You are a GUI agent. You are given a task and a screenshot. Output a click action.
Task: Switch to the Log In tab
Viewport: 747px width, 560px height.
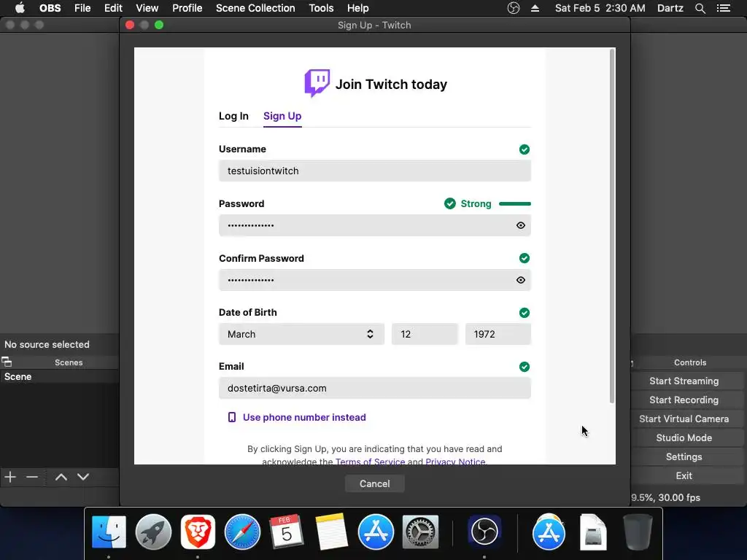(233, 116)
